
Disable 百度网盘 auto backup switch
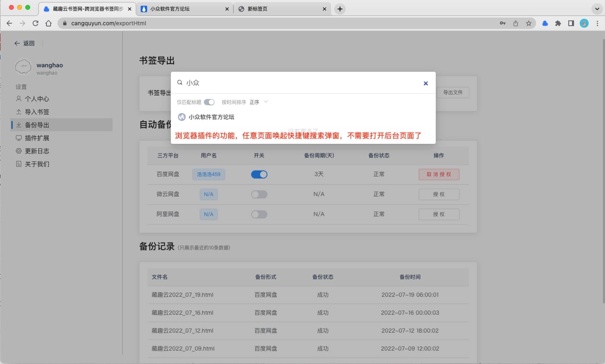(259, 174)
